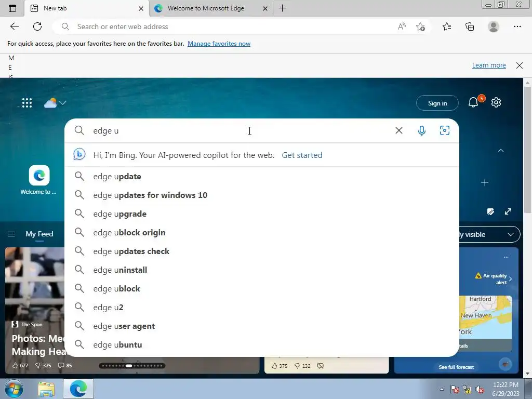Screen dimensions: 532x399
Task: Choose suggestion 'edge ublock origin'
Action: [262, 232]
